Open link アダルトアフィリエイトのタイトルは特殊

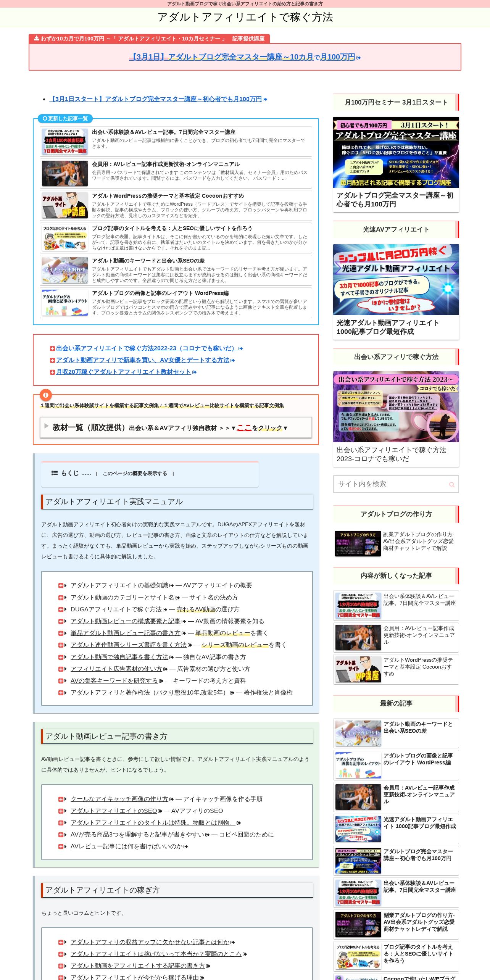tap(153, 822)
